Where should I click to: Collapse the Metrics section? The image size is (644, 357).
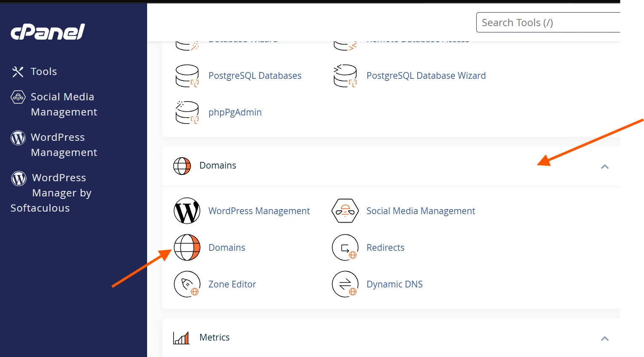tap(605, 338)
